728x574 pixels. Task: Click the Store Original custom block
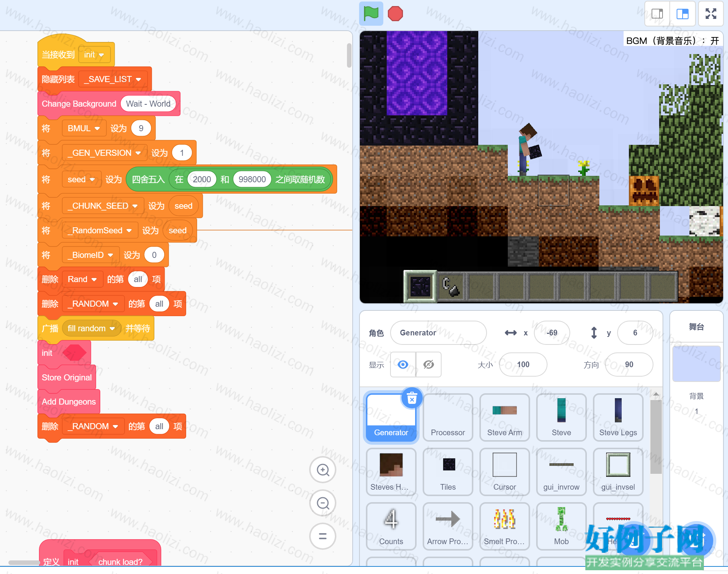coord(67,378)
